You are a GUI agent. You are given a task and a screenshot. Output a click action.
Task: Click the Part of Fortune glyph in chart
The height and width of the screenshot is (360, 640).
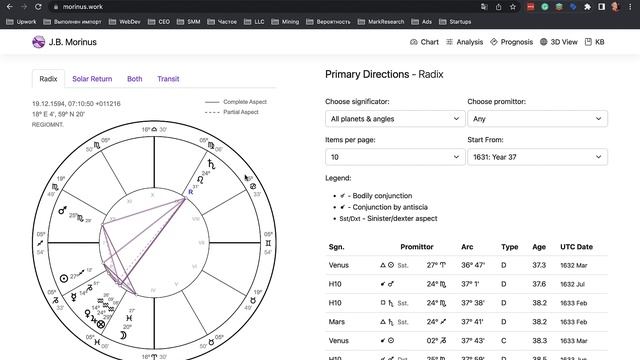click(101, 324)
